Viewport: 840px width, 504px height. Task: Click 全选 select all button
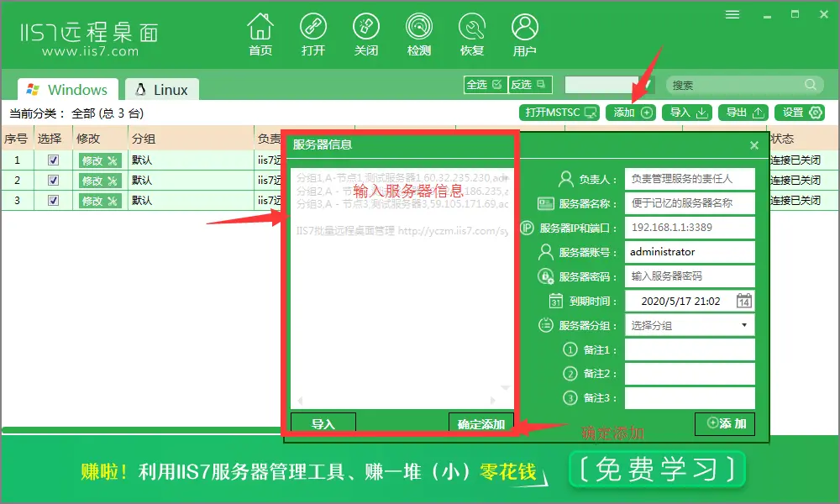(485, 85)
